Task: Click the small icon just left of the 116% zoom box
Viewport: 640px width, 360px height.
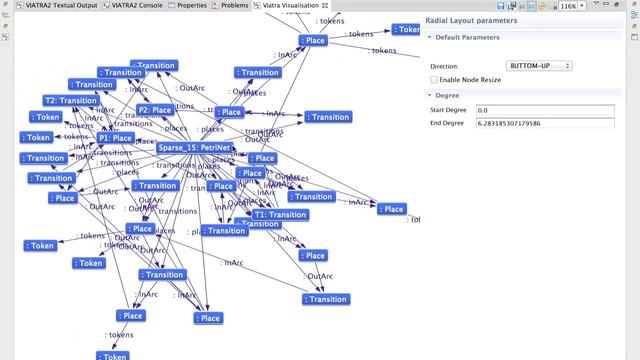Action: coord(555,7)
